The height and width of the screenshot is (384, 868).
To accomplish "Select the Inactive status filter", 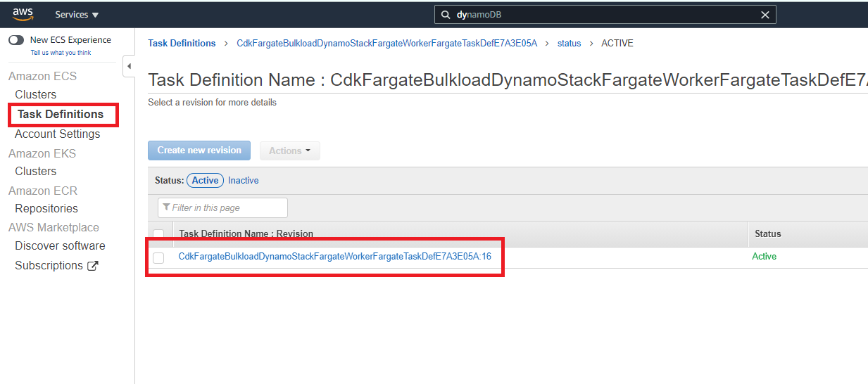I will [244, 181].
